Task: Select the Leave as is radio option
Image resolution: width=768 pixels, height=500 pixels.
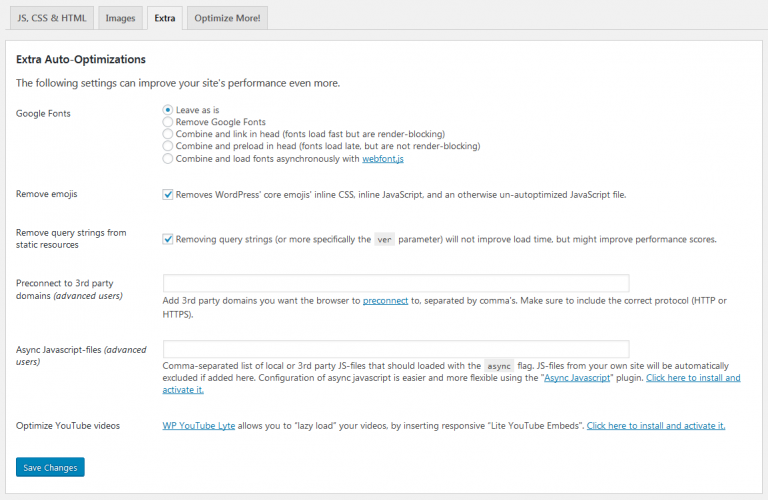Action: [x=168, y=110]
